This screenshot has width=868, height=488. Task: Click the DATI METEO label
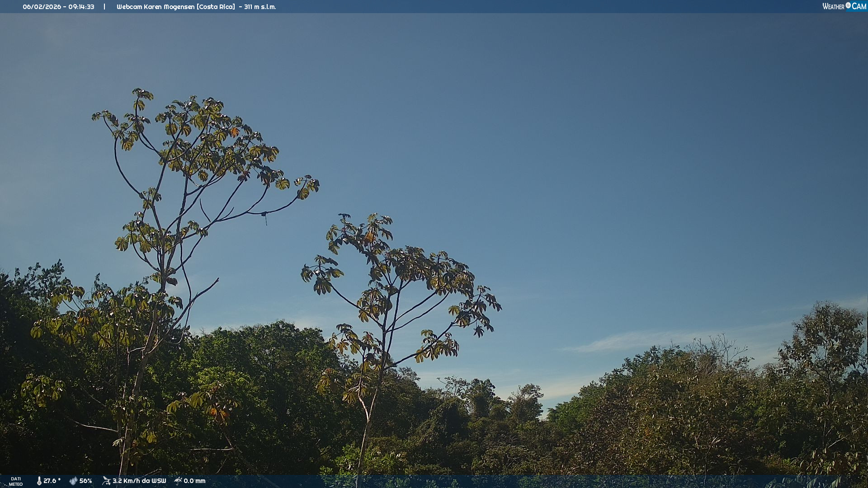(x=16, y=481)
